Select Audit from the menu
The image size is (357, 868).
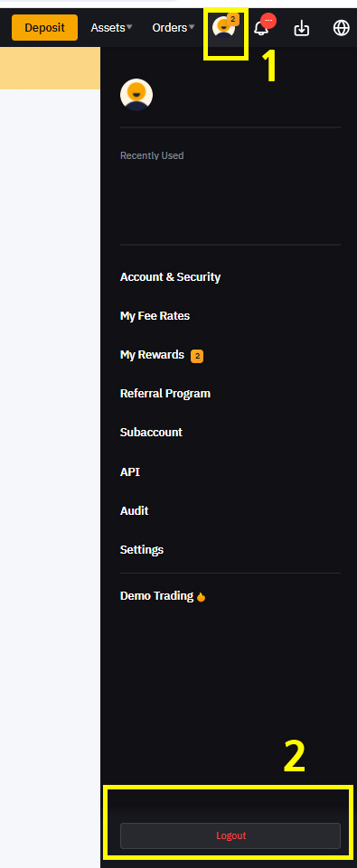(x=134, y=510)
